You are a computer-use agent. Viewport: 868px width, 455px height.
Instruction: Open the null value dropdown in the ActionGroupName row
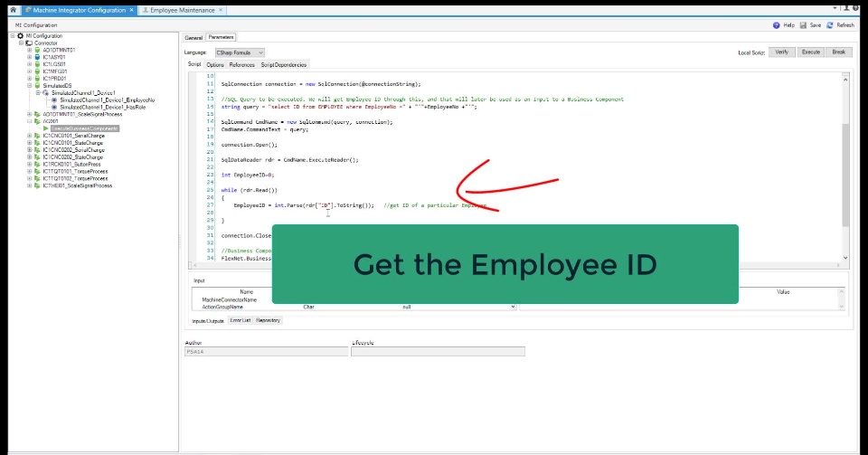pyautogui.click(x=513, y=307)
